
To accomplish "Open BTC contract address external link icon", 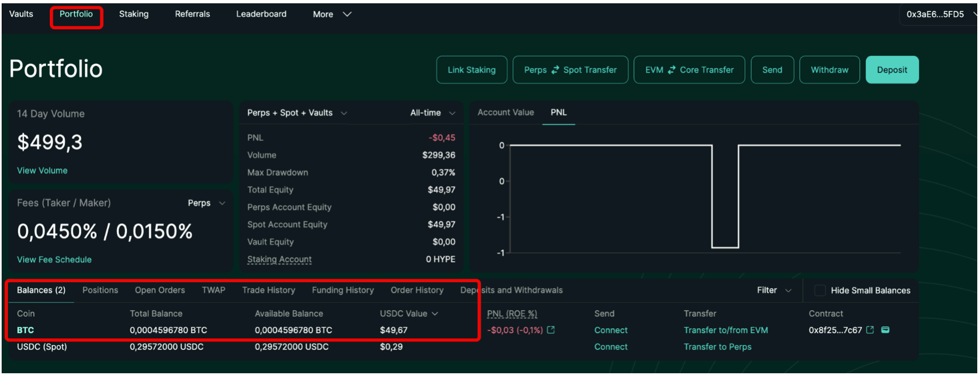I will [x=870, y=330].
